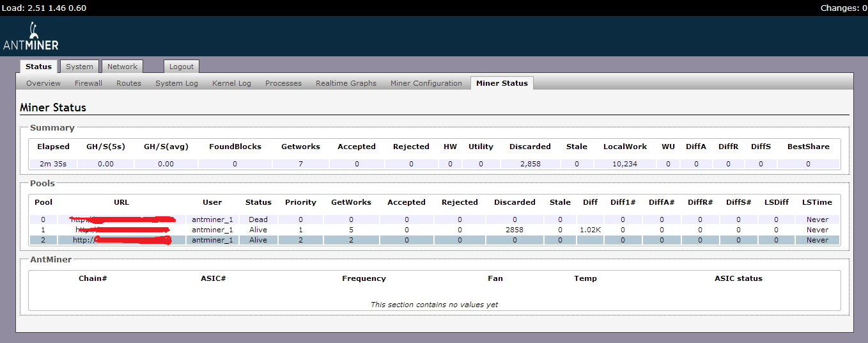Click the 'FoundBlocks' column header
868x343 pixels.
click(235, 147)
